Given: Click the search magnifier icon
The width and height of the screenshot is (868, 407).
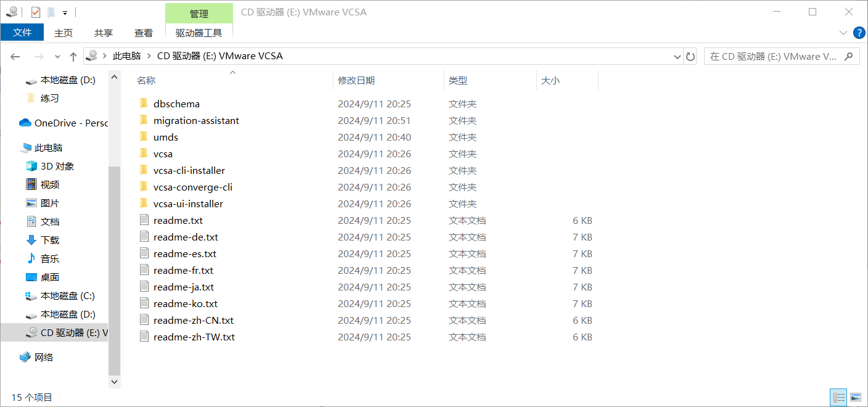Looking at the screenshot, I should (x=849, y=56).
